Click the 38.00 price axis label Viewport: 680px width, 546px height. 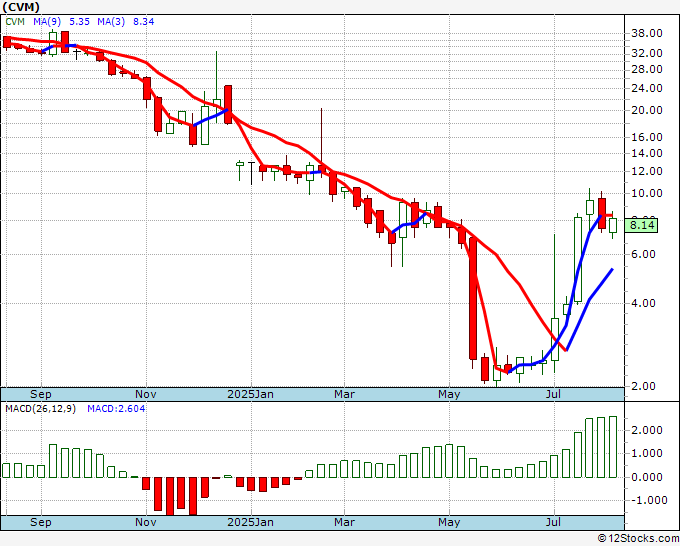tap(647, 33)
